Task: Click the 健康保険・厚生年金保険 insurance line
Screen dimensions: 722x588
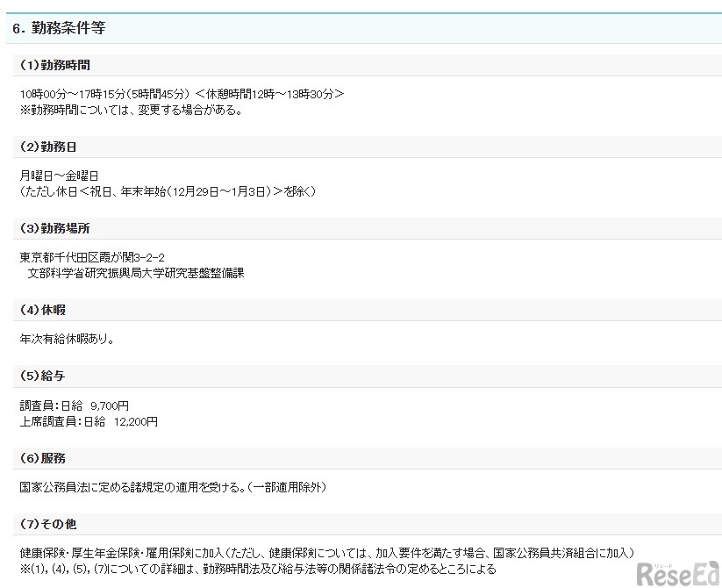Action: point(325,554)
